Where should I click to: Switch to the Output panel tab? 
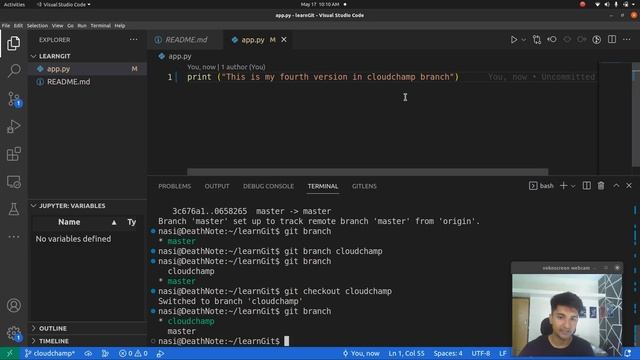click(217, 186)
